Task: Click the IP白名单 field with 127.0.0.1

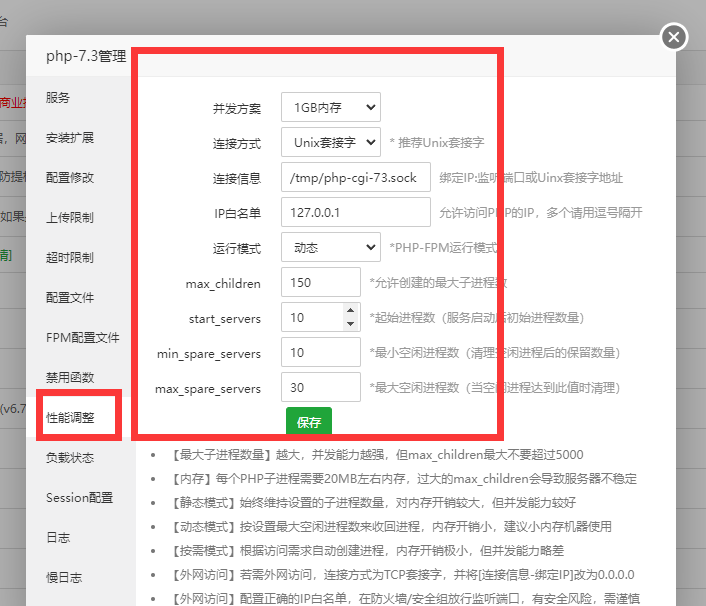Action: point(356,212)
